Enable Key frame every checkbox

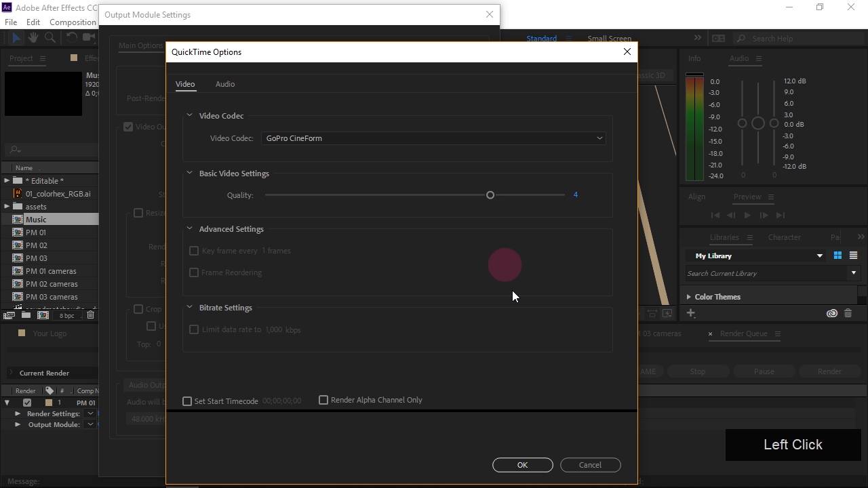click(x=194, y=251)
